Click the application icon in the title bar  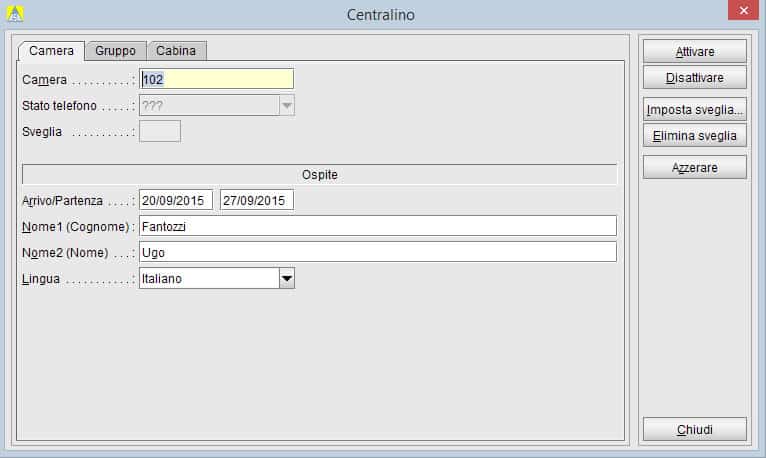pyautogui.click(x=15, y=13)
